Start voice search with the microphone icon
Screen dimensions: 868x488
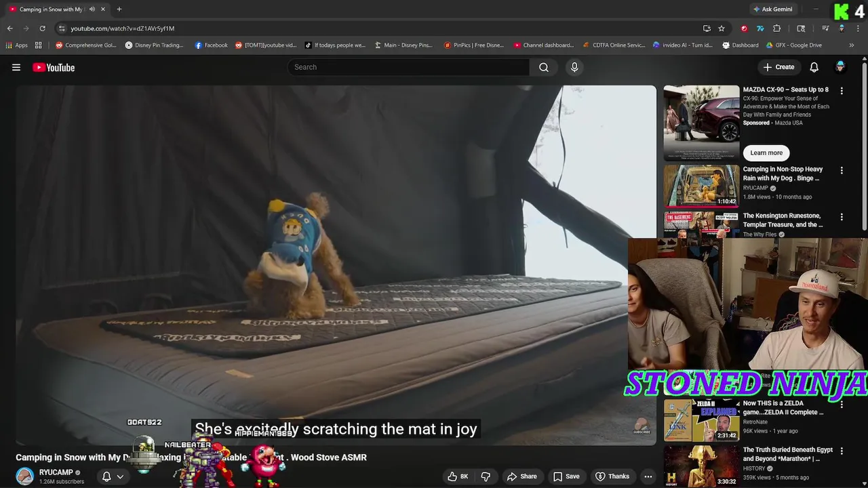point(574,67)
